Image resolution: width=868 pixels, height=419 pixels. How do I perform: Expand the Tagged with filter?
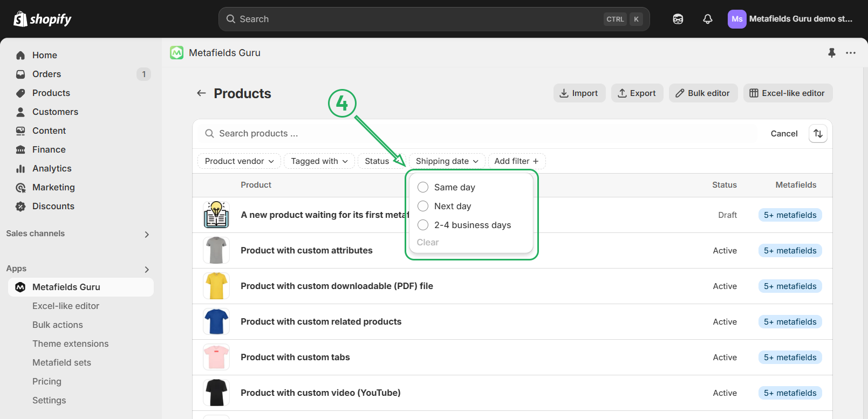click(x=319, y=161)
